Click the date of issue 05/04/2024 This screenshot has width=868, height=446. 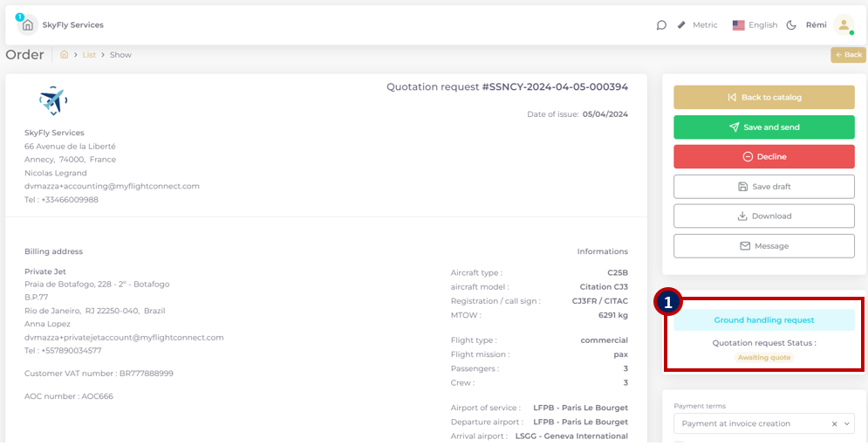pos(605,114)
